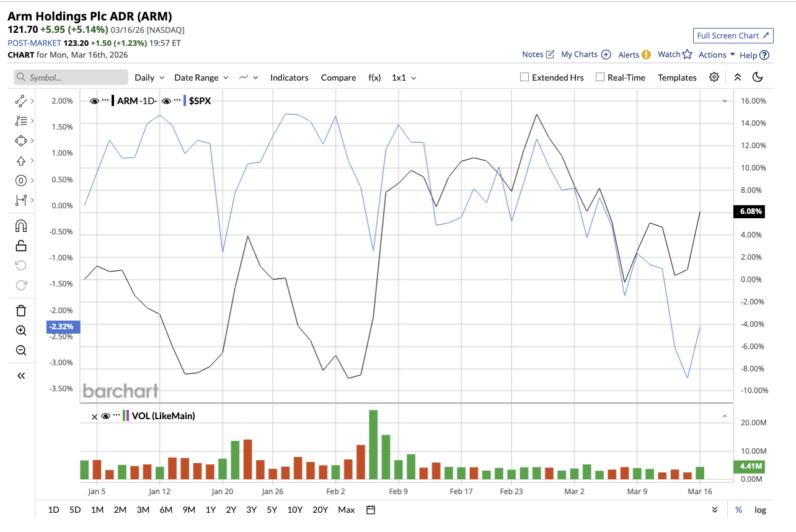Image resolution: width=796 pixels, height=532 pixels.
Task: Open the 1x1 grid layout dropdown
Action: (x=404, y=78)
